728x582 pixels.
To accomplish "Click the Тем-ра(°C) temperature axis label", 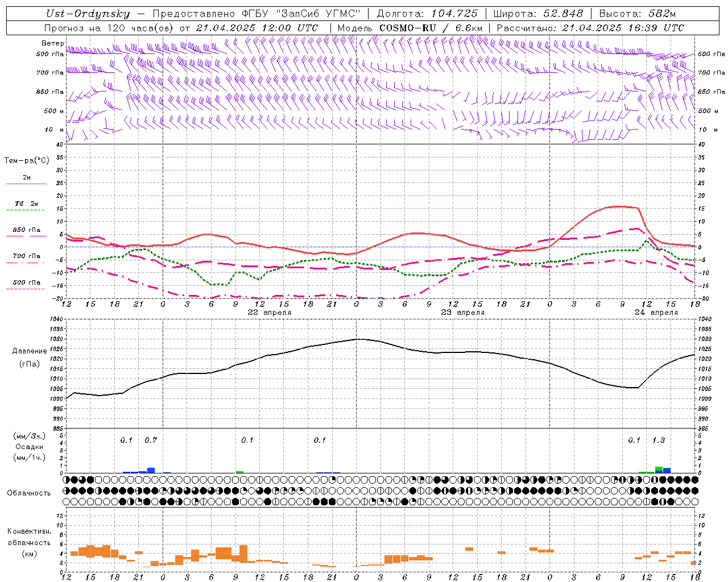I will tap(27, 161).
